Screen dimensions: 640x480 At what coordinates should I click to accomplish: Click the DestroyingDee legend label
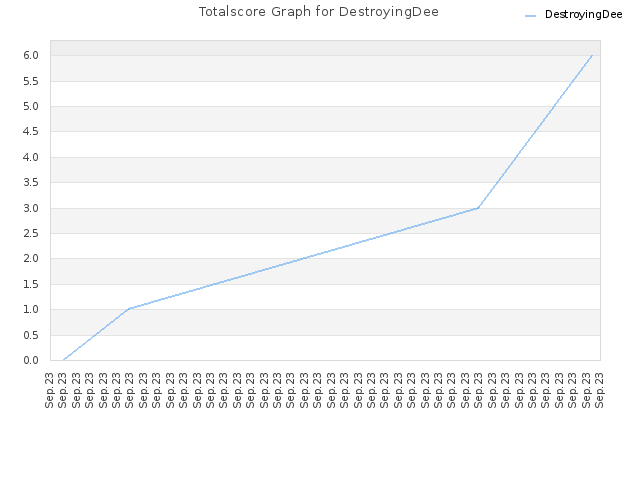[x=583, y=15]
